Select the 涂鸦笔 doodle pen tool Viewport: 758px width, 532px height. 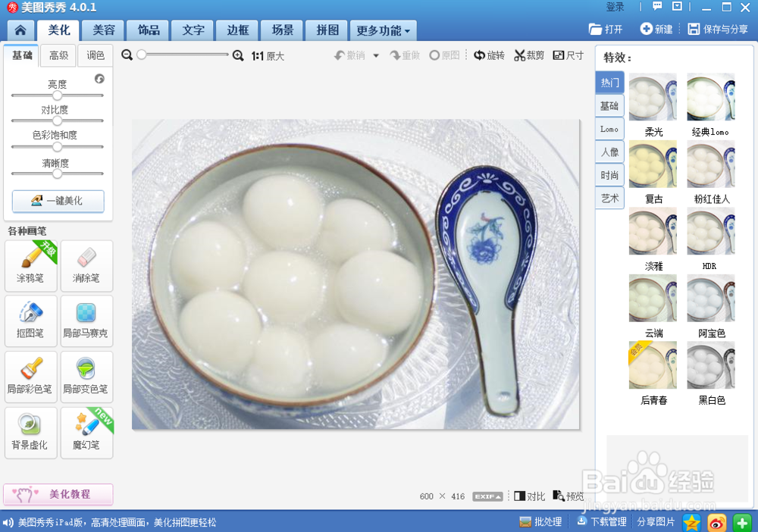pos(31,266)
